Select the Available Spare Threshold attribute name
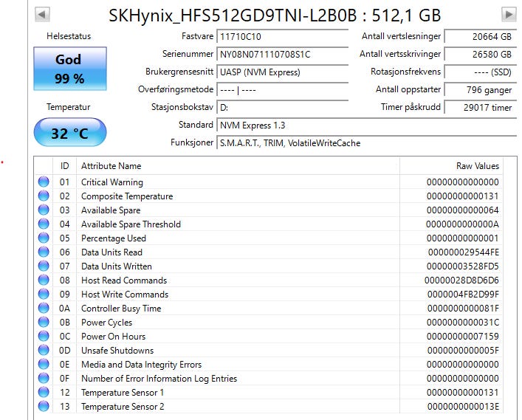Image resolution: width=522 pixels, height=420 pixels. (x=131, y=224)
